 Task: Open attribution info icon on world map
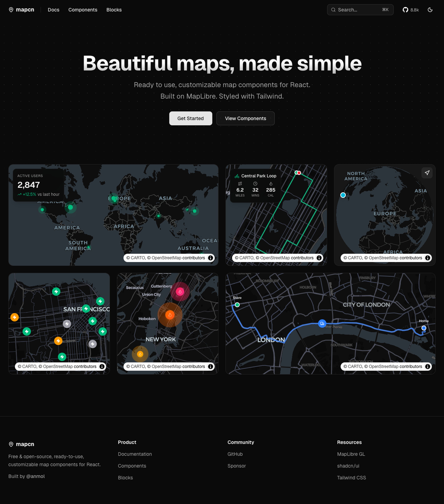click(x=210, y=258)
